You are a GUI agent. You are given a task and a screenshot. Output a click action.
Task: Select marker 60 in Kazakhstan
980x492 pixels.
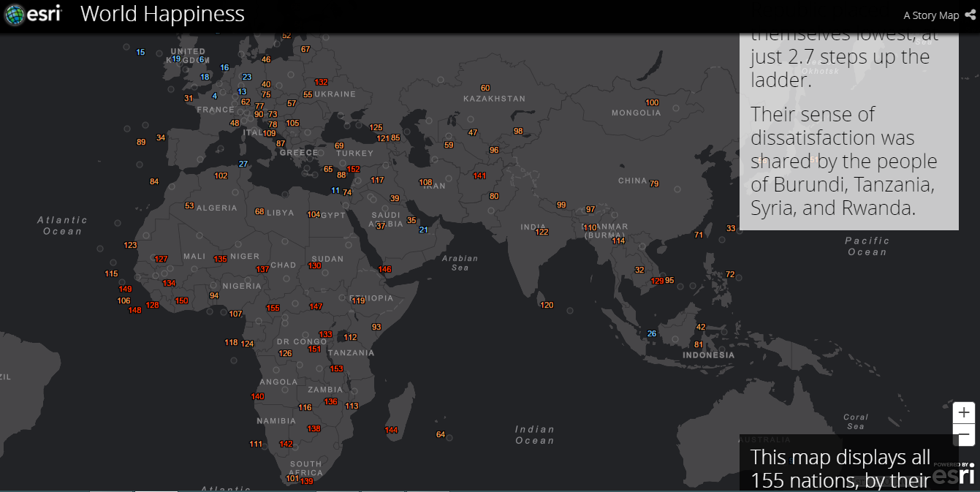(485, 88)
